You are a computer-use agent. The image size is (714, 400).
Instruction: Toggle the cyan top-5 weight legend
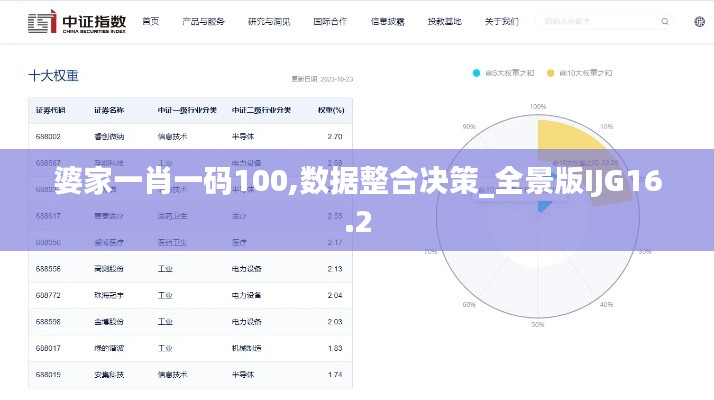[x=503, y=73]
